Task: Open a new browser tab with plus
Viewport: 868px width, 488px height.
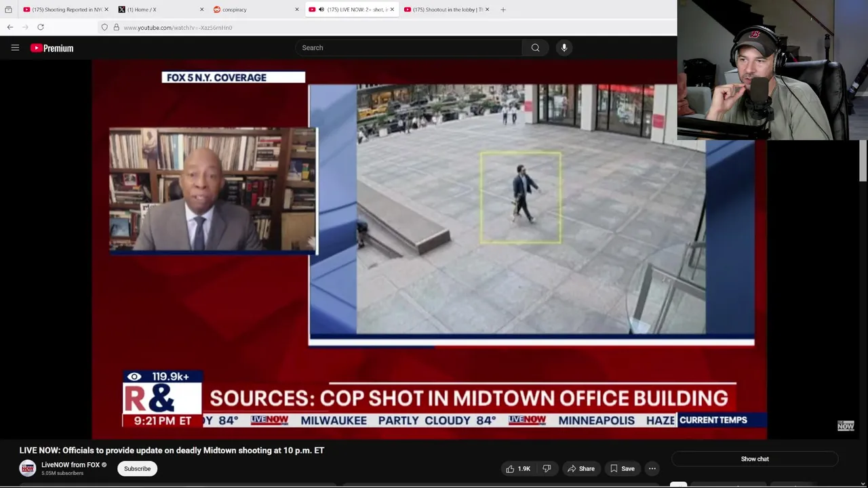Action: tap(503, 9)
